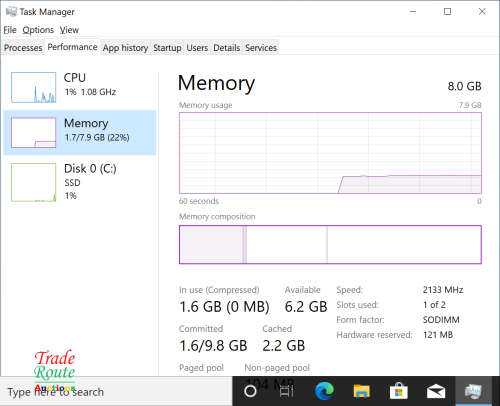Open the Mail app taskbar icon
Image resolution: width=500 pixels, height=406 pixels.
tap(436, 391)
